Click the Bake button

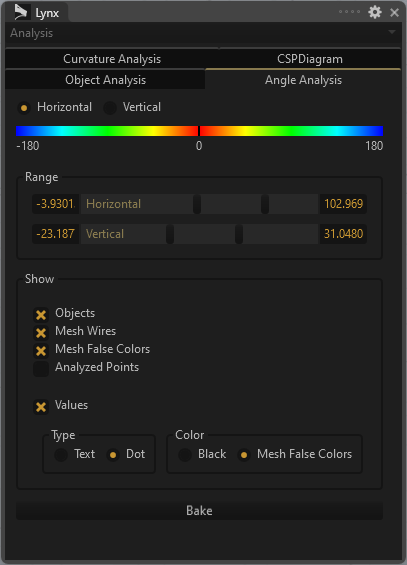coord(199,511)
